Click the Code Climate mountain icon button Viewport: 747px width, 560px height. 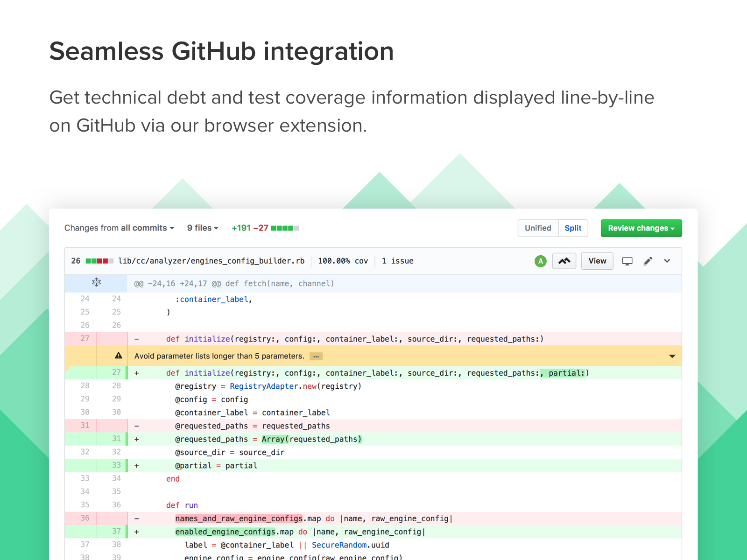(x=564, y=261)
